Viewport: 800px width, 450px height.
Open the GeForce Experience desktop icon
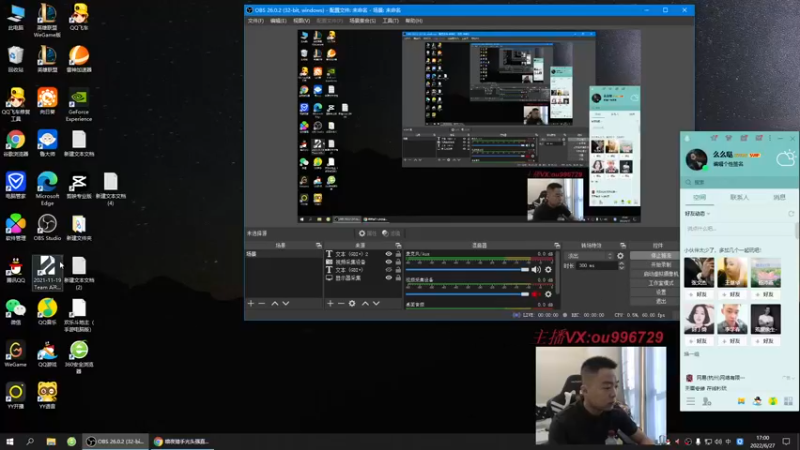click(79, 105)
